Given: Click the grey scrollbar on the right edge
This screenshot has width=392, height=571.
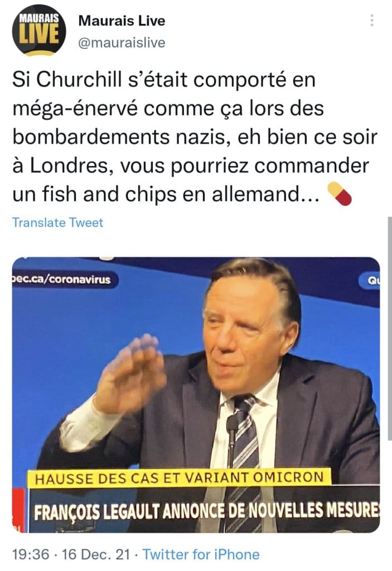Looking at the screenshot, I should click(x=390, y=330).
